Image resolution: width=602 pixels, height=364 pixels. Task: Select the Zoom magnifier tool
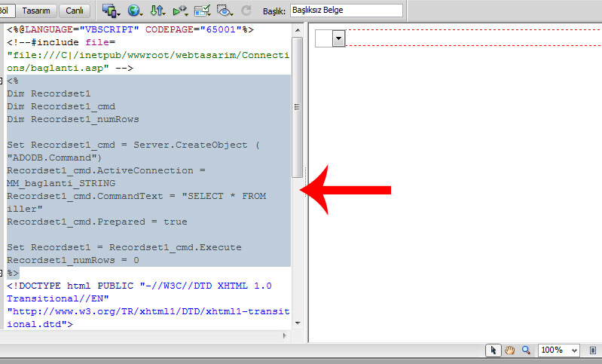[526, 350]
